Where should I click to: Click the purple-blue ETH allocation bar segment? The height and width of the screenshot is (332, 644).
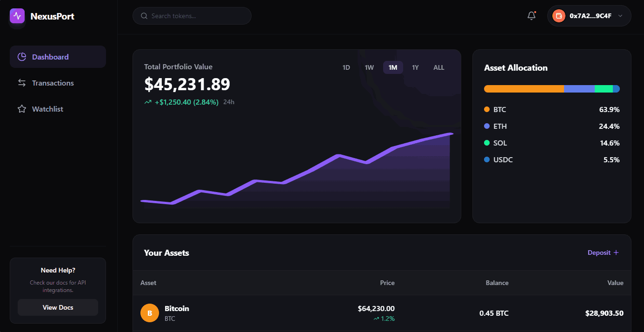[x=579, y=89]
